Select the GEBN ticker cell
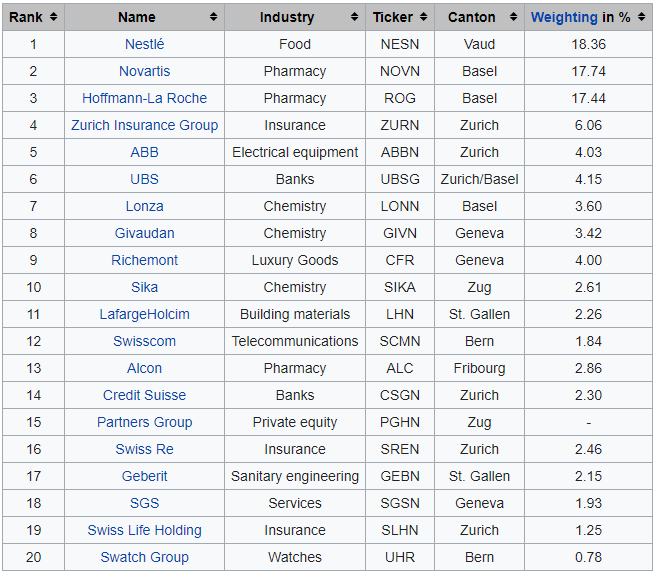Viewport: 654px width, 572px height. [400, 476]
